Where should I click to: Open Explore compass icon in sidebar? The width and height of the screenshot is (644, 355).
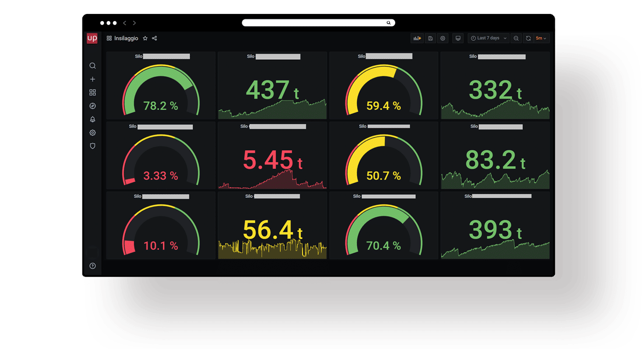(93, 106)
